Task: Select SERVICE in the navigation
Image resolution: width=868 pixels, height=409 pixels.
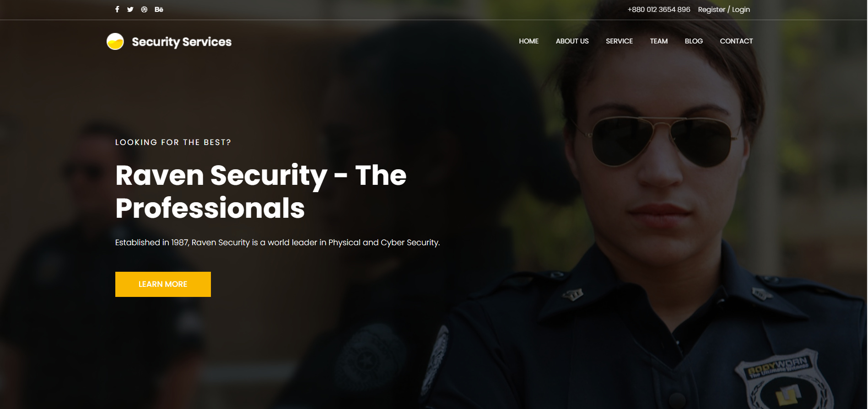Action: tap(619, 41)
